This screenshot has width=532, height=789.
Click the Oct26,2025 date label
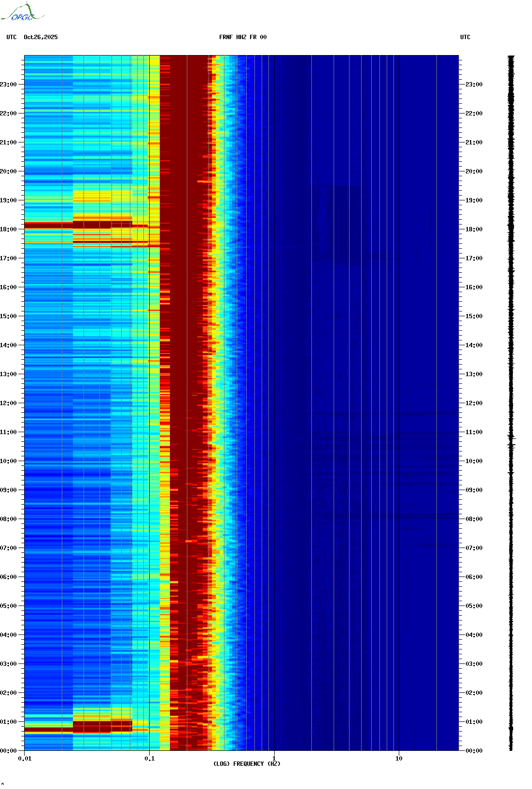click(41, 37)
